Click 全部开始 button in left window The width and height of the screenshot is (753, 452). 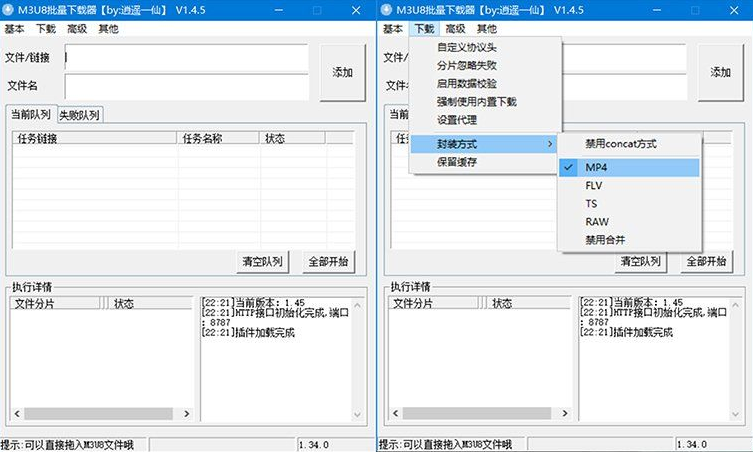pyautogui.click(x=328, y=262)
